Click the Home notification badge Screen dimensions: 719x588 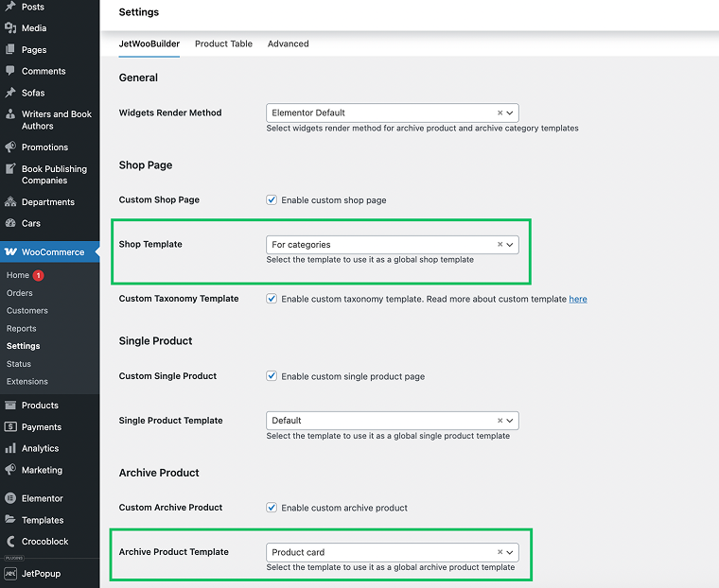coord(39,275)
